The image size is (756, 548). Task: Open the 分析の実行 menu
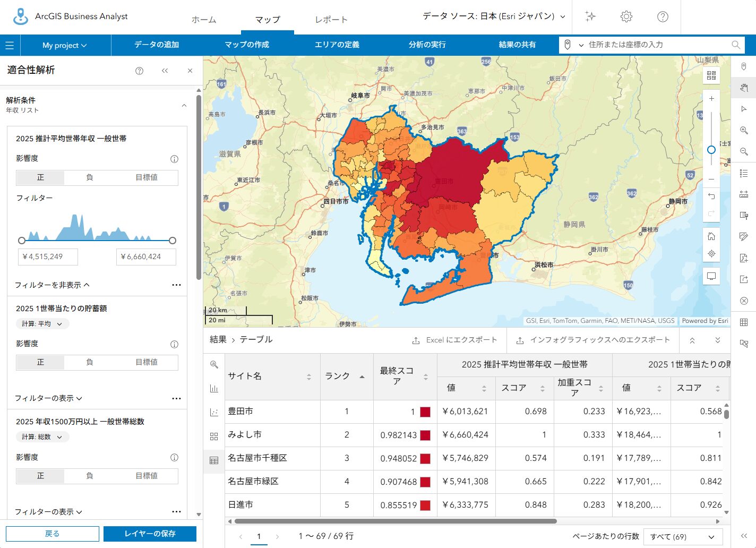[x=427, y=45]
